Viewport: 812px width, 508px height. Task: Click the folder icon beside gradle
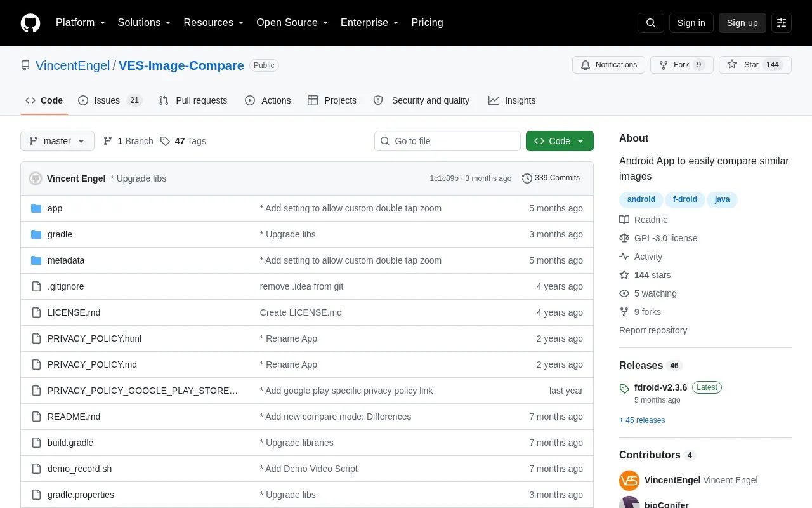pos(36,234)
